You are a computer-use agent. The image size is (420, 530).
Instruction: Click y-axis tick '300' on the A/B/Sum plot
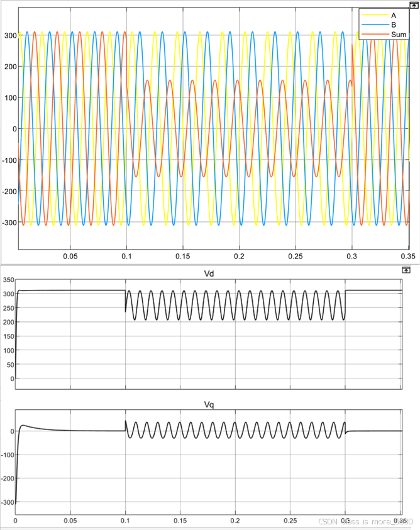pyautogui.click(x=11, y=35)
